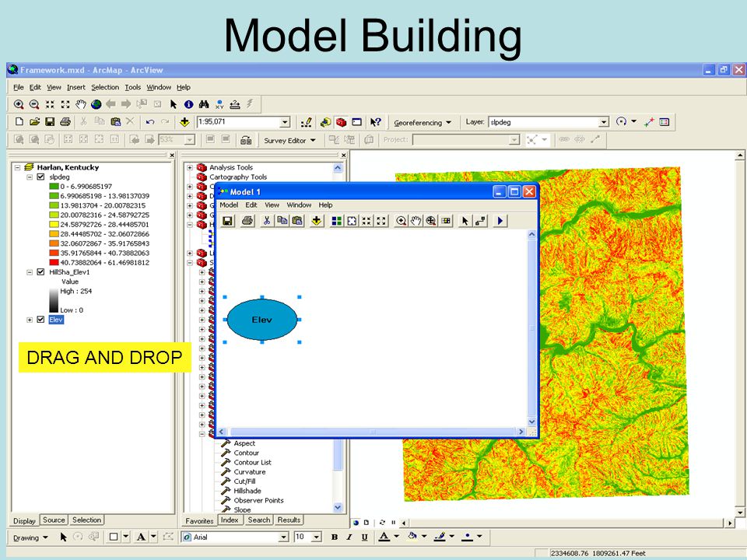The width and height of the screenshot is (747, 560).
Task: Run the model with the blue play button
Action: click(x=500, y=221)
